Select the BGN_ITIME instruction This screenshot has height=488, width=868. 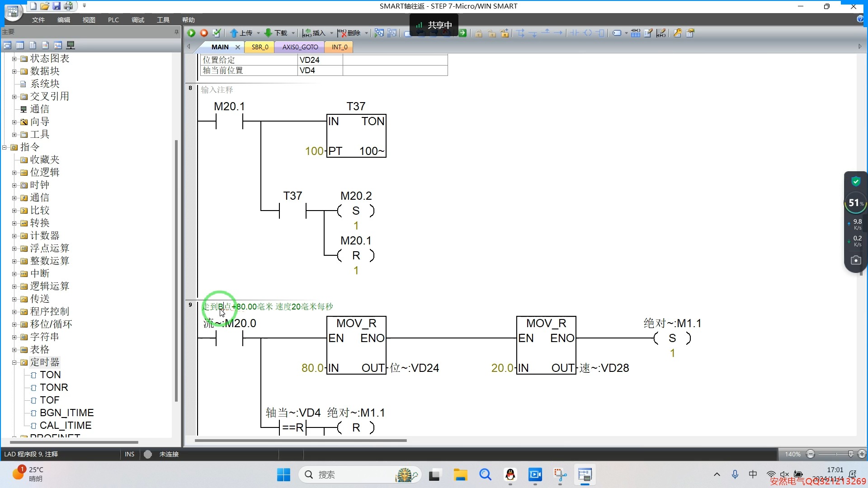[67, 413]
